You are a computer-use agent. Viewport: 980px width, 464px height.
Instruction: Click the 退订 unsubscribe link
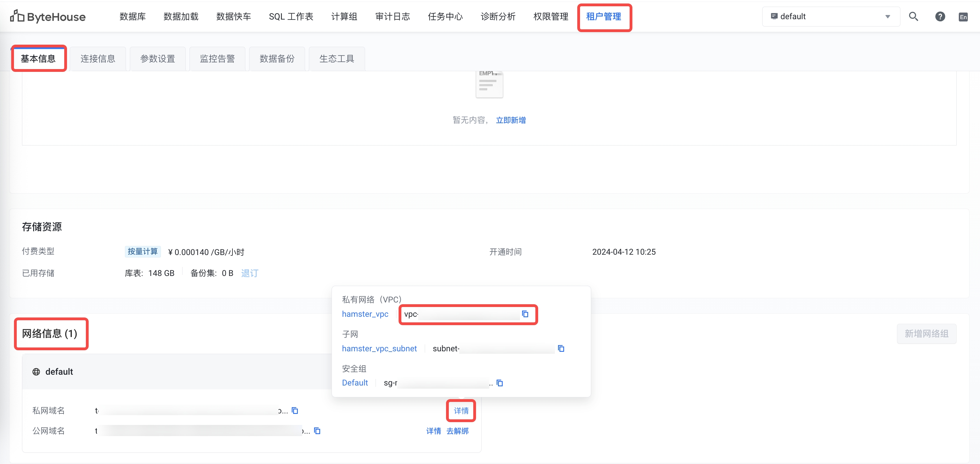(x=250, y=273)
